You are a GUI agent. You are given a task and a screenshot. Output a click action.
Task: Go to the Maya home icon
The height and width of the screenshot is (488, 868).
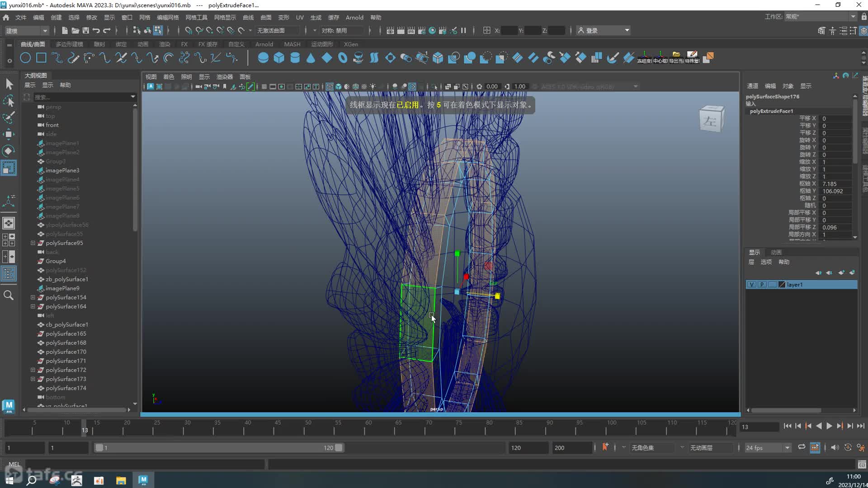click(x=6, y=17)
